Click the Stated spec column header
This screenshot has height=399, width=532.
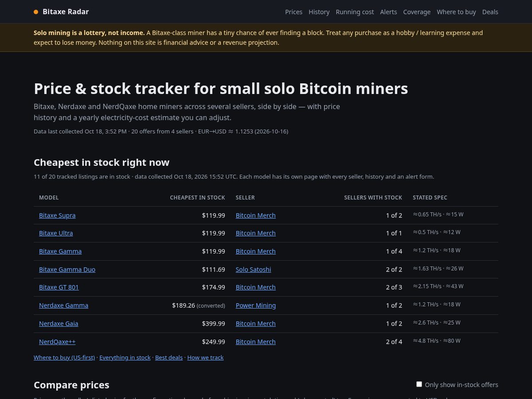pyautogui.click(x=430, y=198)
